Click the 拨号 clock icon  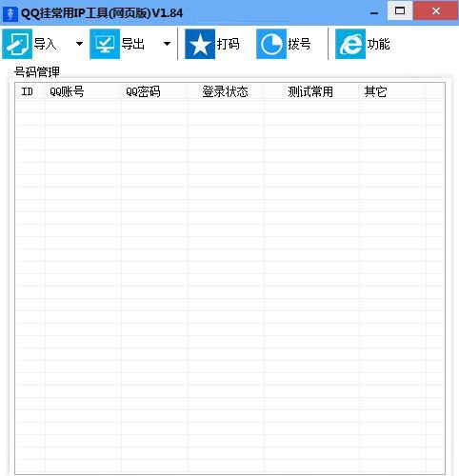click(271, 44)
